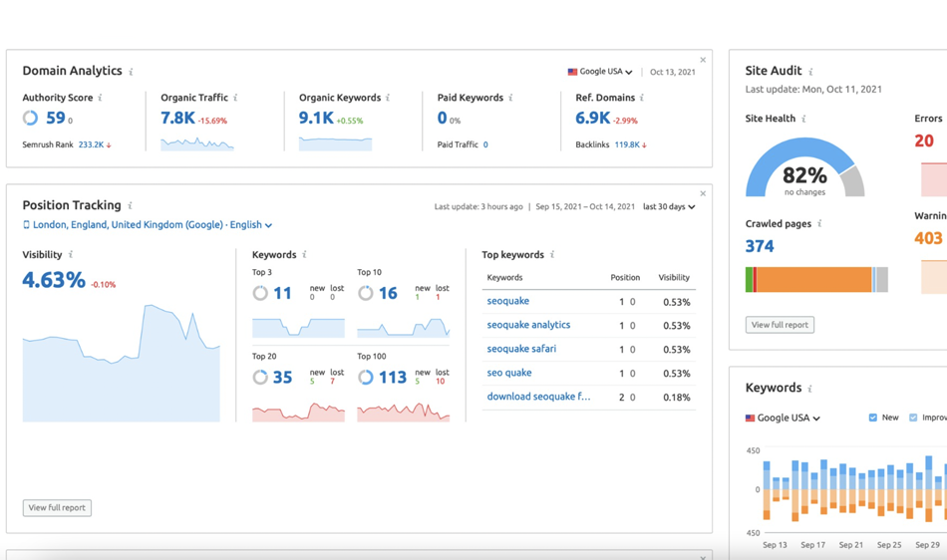Click visibility 0.18% in top keywords table
Image resolution: width=947 pixels, height=560 pixels.
(x=677, y=398)
